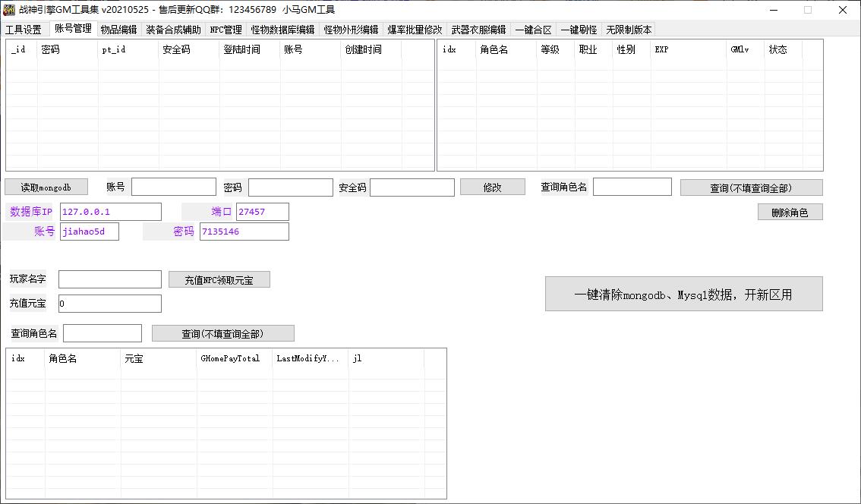The width and height of the screenshot is (861, 504).
Task: Select the 爆率批量修改 tab
Action: coord(415,30)
